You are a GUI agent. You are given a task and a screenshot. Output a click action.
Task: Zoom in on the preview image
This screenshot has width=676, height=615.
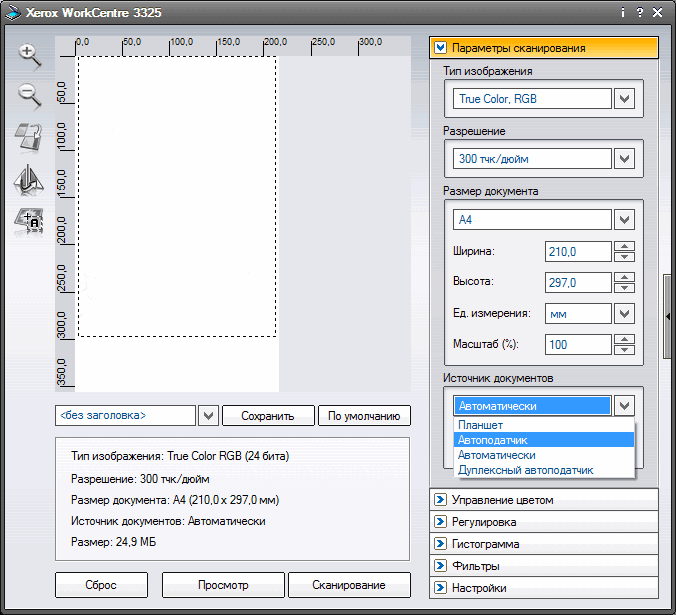pos(29,56)
